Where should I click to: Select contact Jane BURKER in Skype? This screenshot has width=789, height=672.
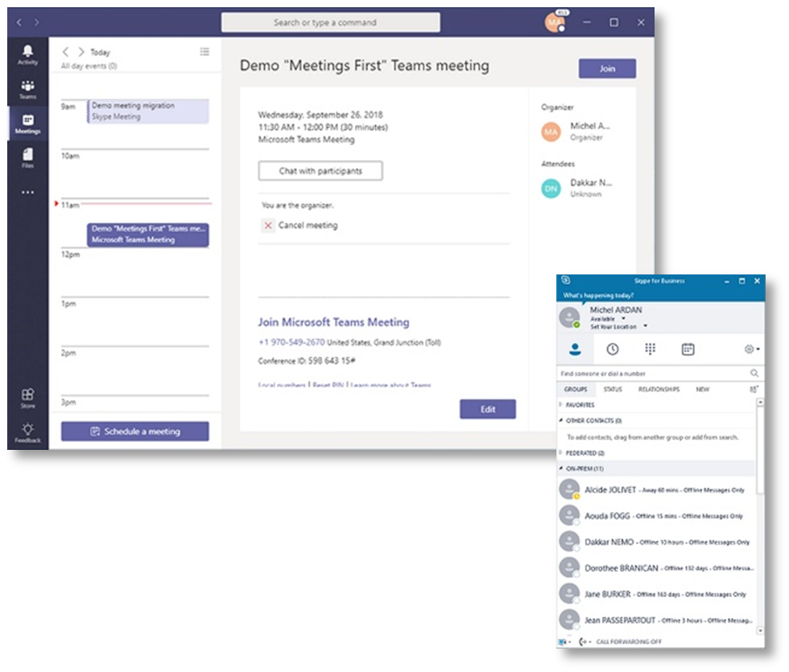coord(657,594)
